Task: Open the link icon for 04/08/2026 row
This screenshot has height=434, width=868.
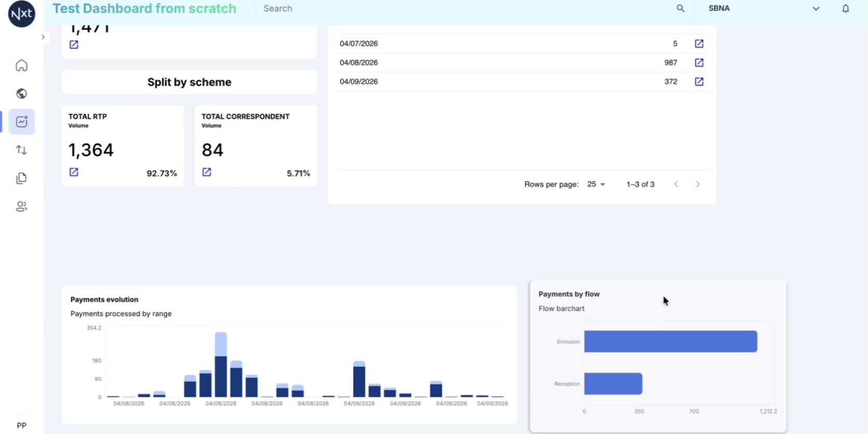Action: click(x=699, y=63)
